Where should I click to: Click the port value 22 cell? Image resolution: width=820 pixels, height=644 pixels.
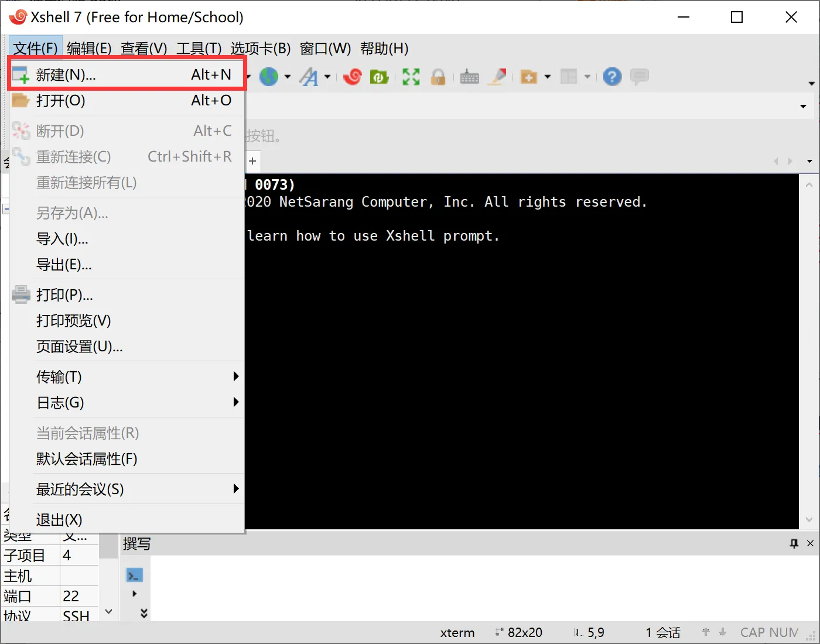(x=80, y=596)
